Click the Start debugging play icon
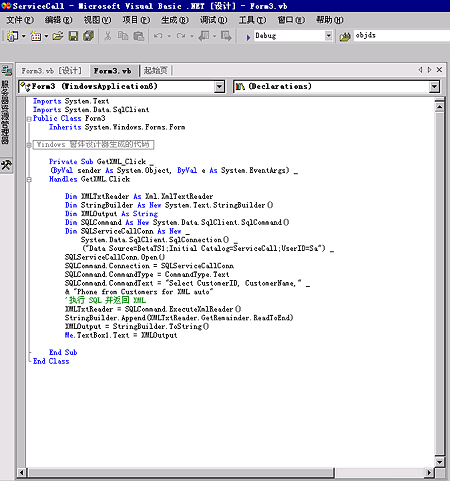This screenshot has width=450, height=481. click(248, 37)
